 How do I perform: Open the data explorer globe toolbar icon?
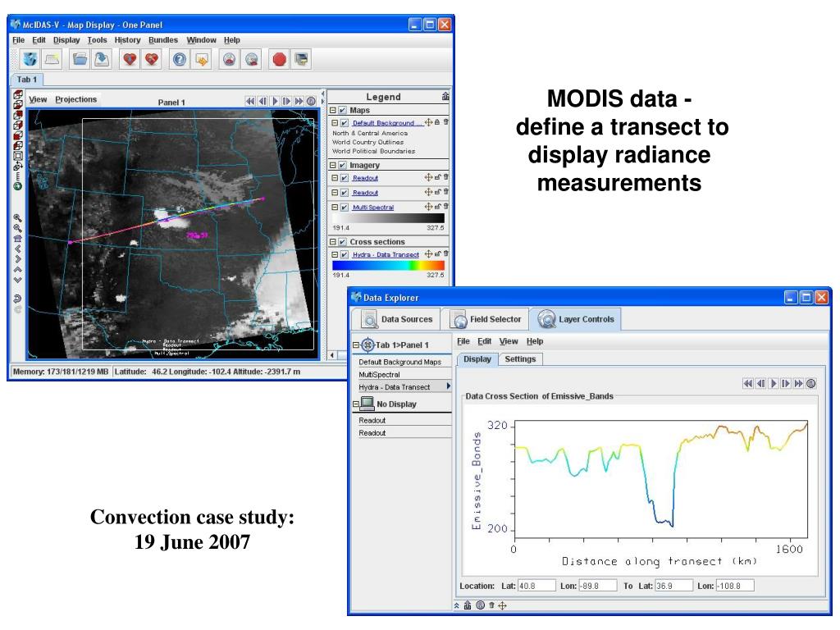30,59
